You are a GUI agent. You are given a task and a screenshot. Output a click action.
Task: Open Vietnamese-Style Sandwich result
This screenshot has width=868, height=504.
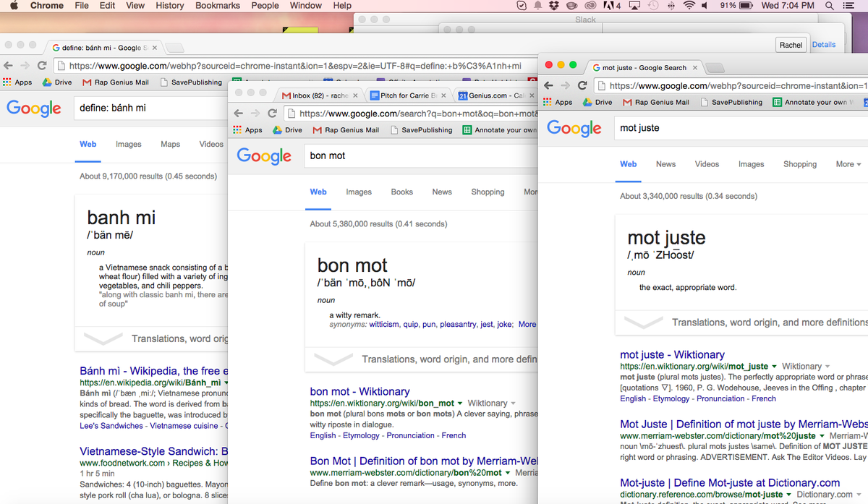click(x=154, y=451)
